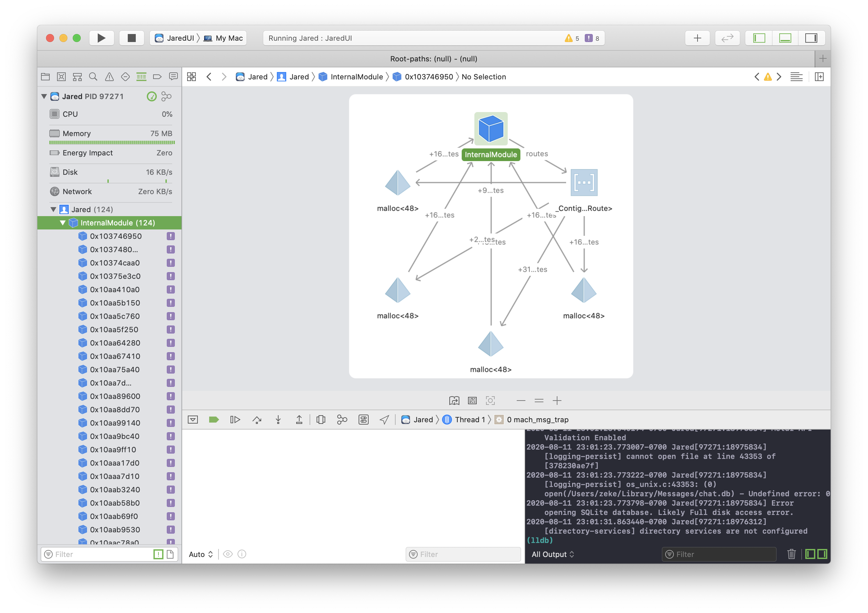Toggle the left navigator panel visibility
868x613 pixels.
click(x=759, y=38)
